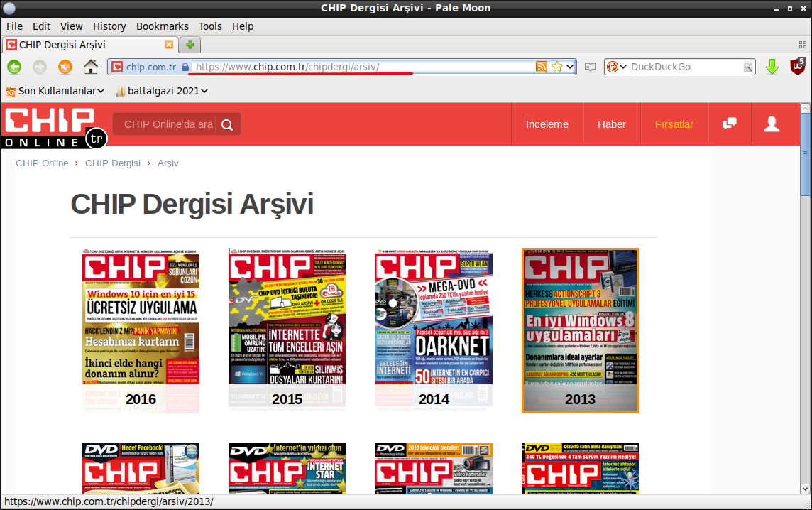This screenshot has width=812, height=510.
Task: Reload the page with the orange button
Action: click(65, 67)
